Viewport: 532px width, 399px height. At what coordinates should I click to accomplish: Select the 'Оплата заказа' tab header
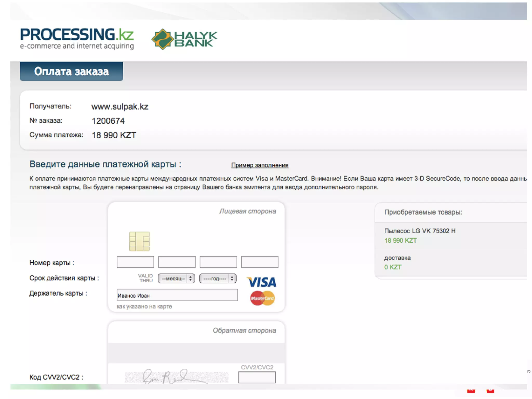click(71, 71)
